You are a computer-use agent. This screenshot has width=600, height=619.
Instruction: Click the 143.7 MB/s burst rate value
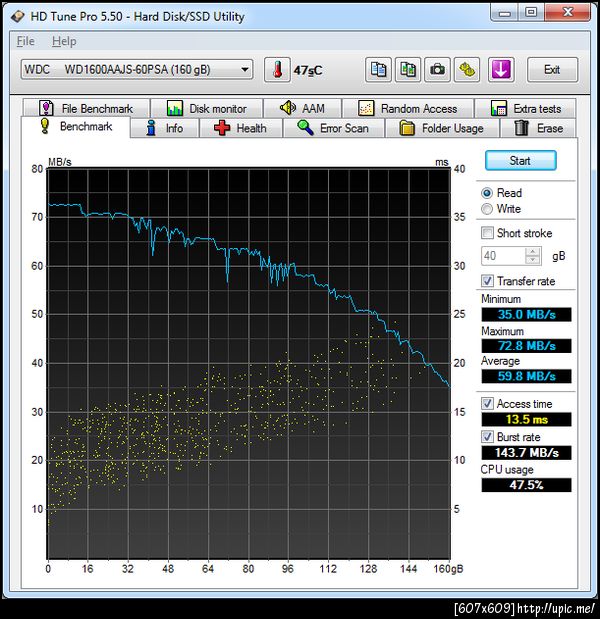click(527, 452)
